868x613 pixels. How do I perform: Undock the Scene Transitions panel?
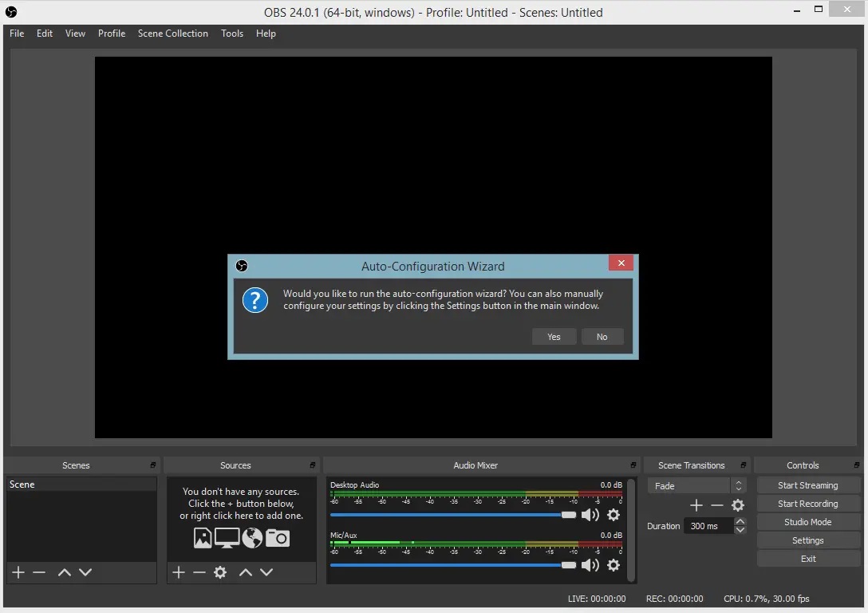743,465
